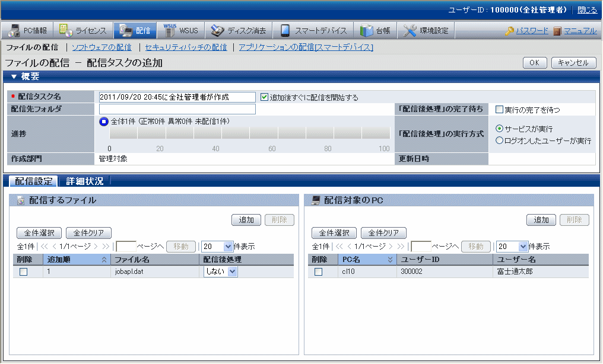Open the 配信後処理 dropdown for jobapl.dat
Screen dimensions: 603x364
(x=220, y=272)
